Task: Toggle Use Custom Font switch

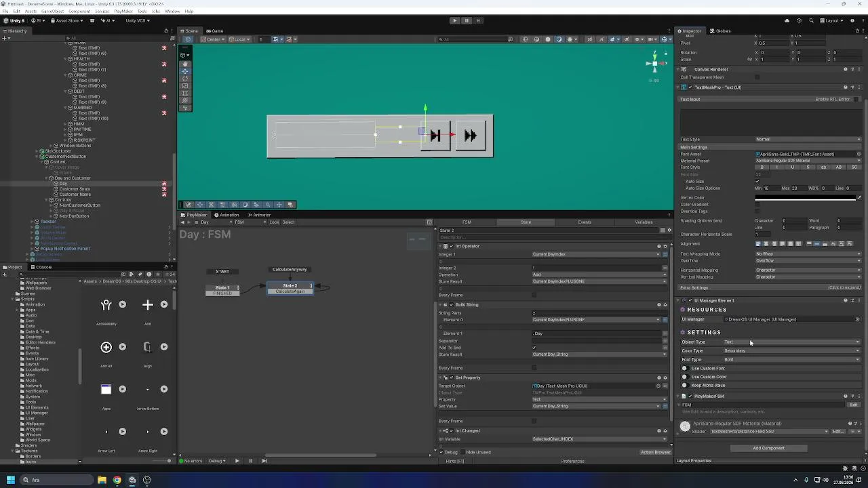Action: [684, 369]
